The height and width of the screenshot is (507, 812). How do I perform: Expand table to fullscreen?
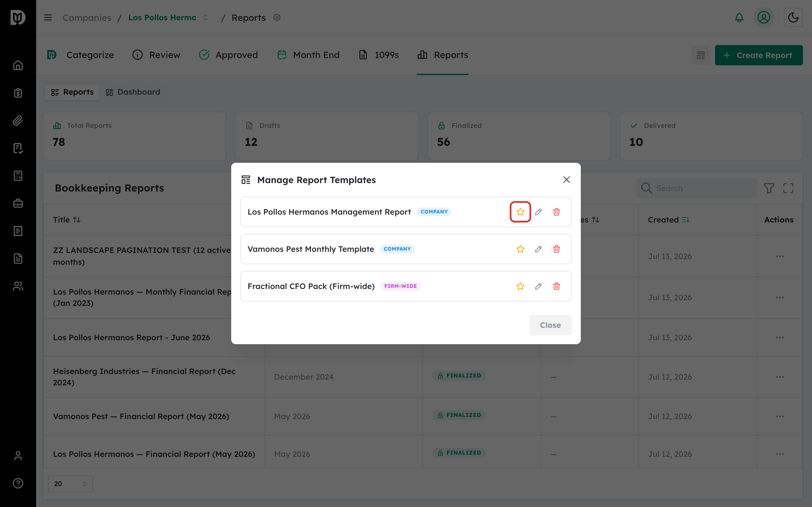pos(788,188)
